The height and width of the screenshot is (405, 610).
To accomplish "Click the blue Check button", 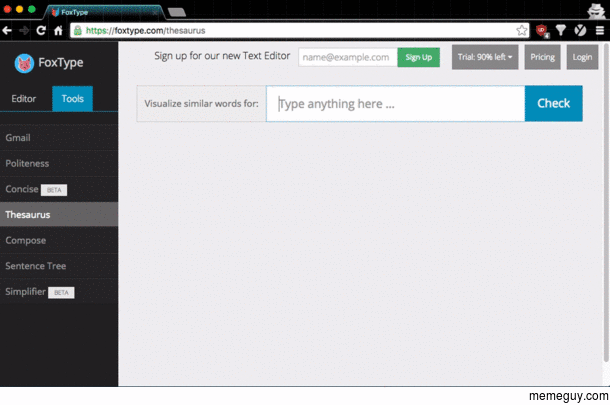I will coord(554,103).
